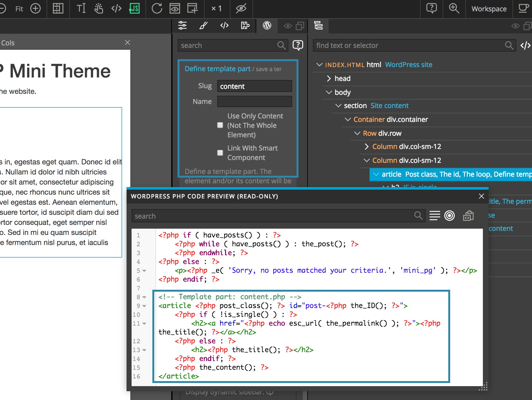Fold code at line 5 arrow
Image resolution: width=532 pixels, height=400 pixels.
(x=144, y=271)
